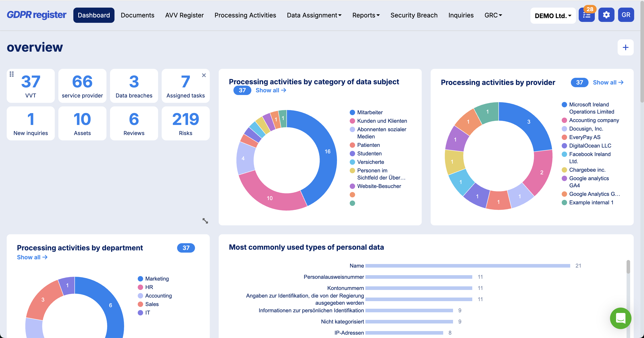
Task: Click the Kontonummern bar in personal data chart
Action: tap(419, 288)
